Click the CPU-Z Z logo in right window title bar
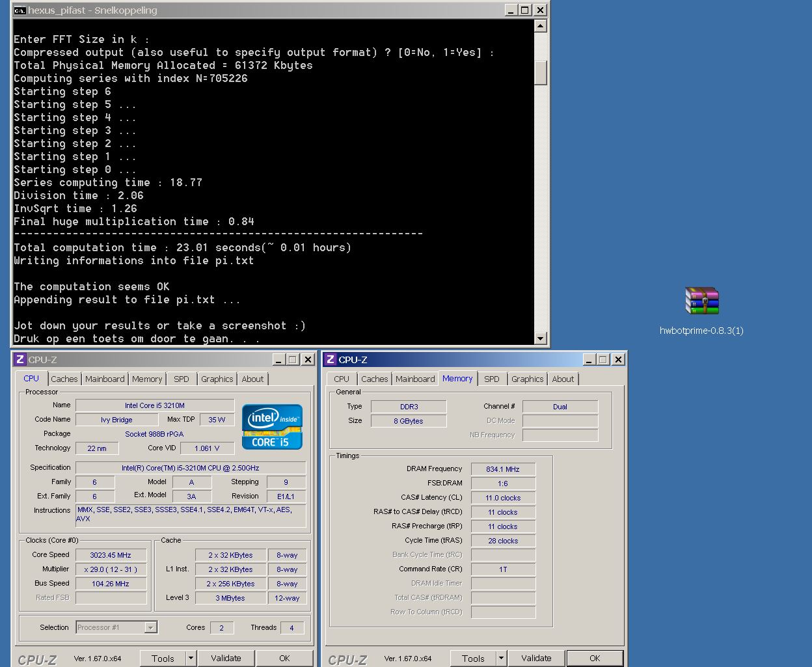 (331, 359)
